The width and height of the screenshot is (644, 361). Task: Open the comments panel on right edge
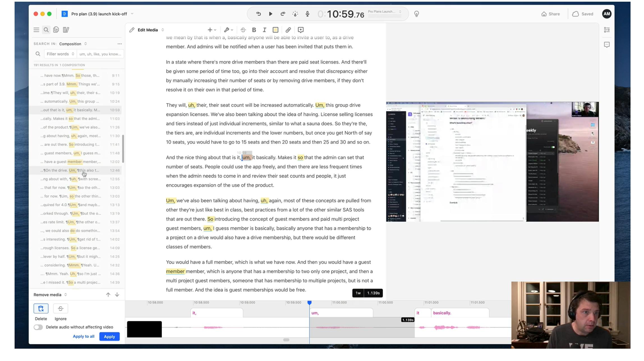(x=607, y=45)
